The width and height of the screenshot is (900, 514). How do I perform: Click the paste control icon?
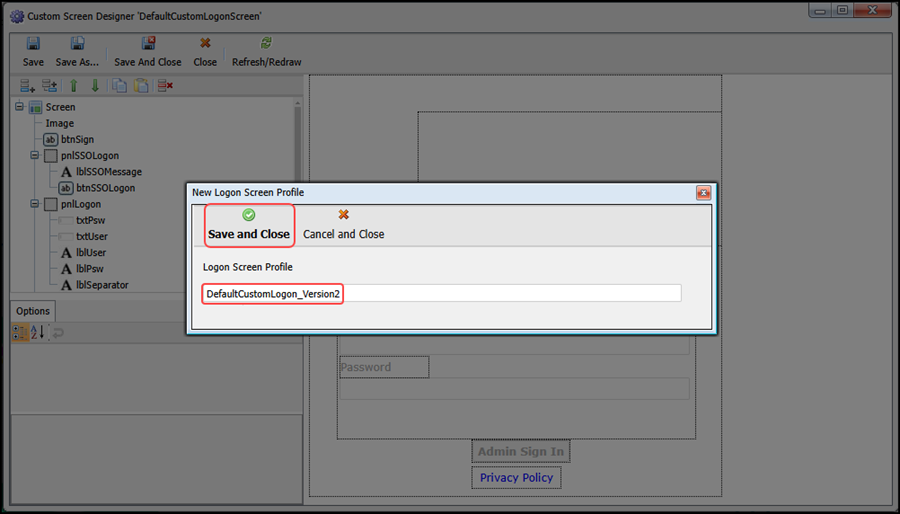coord(141,86)
